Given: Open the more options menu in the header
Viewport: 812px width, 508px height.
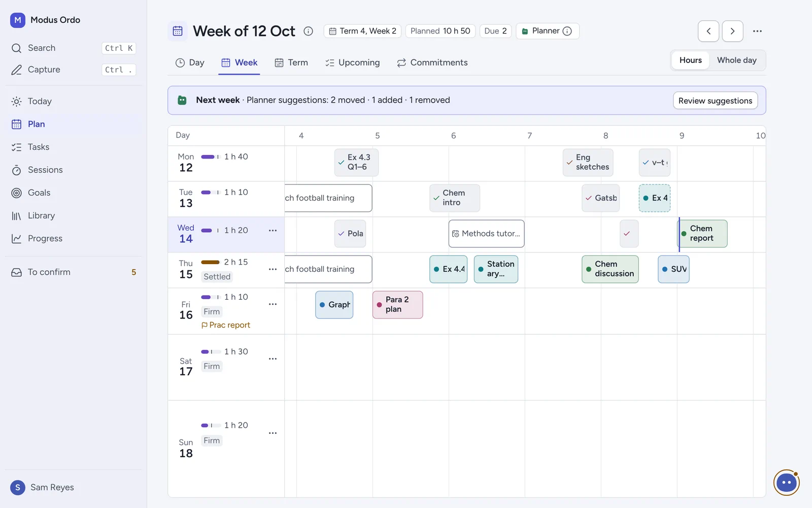Looking at the screenshot, I should pos(757,31).
